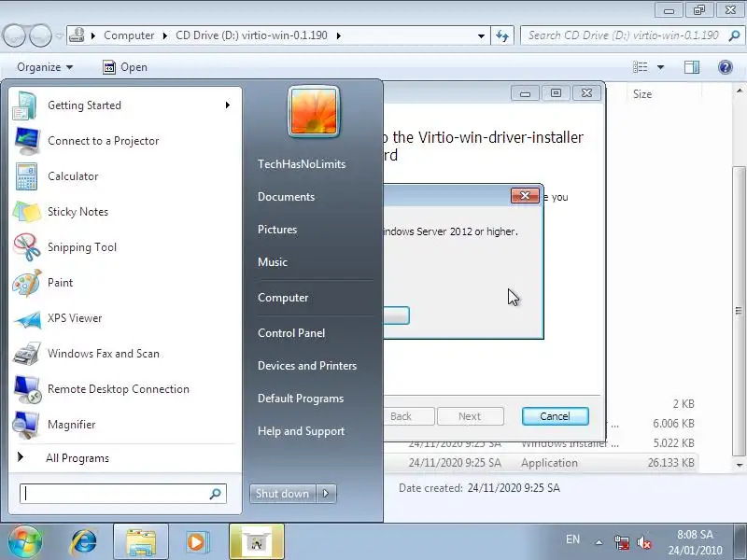Click the EN language indicator

[x=572, y=539]
